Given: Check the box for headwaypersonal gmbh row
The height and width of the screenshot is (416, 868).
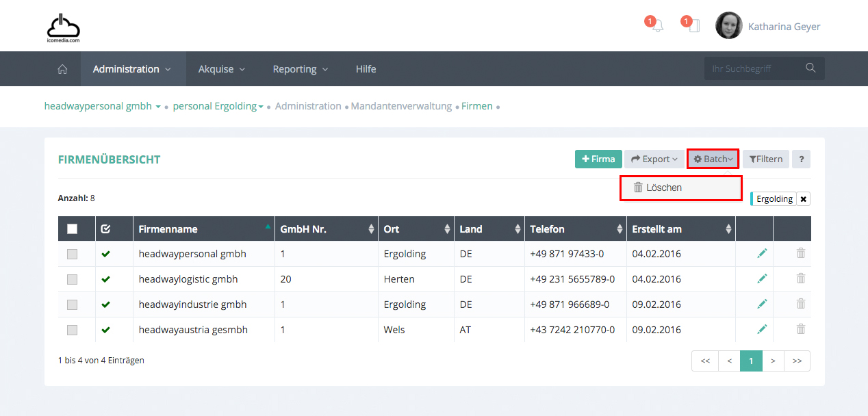Looking at the screenshot, I should (x=73, y=255).
